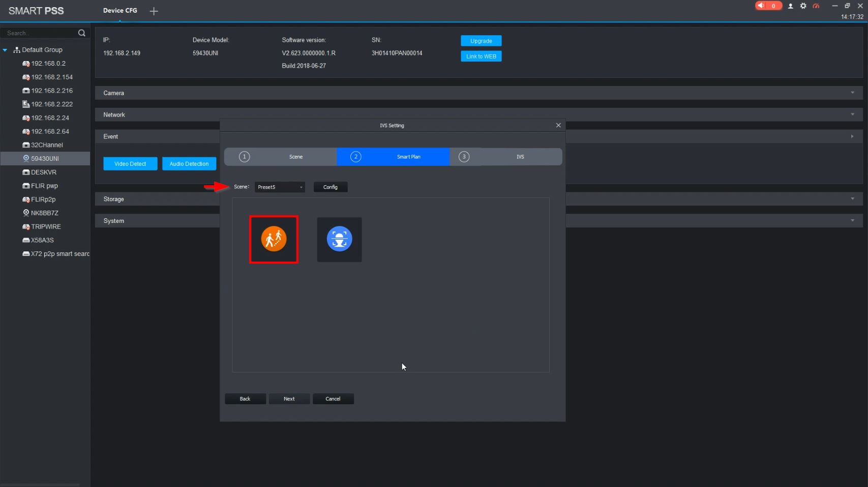Select the 32Channel device
This screenshot has height=487, width=868.
pyautogui.click(x=47, y=145)
